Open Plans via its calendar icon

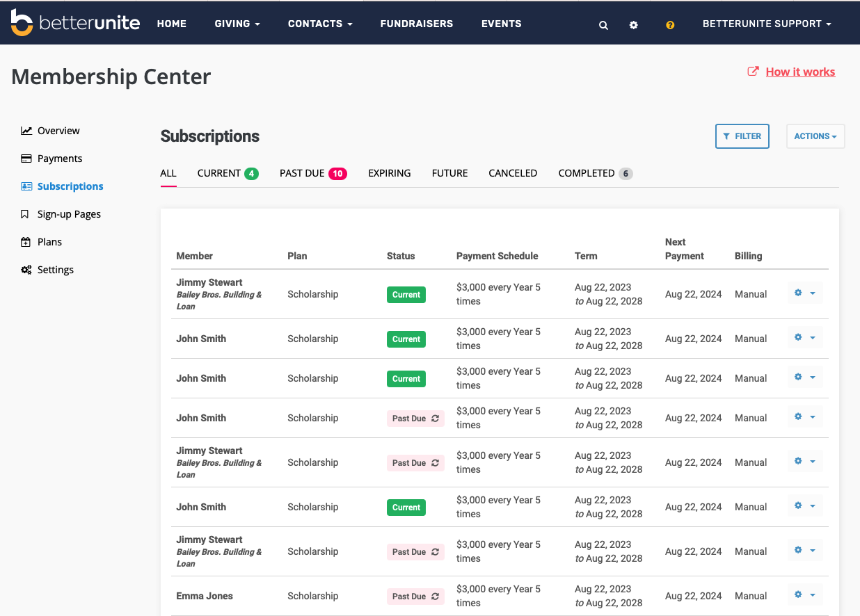pyautogui.click(x=26, y=241)
